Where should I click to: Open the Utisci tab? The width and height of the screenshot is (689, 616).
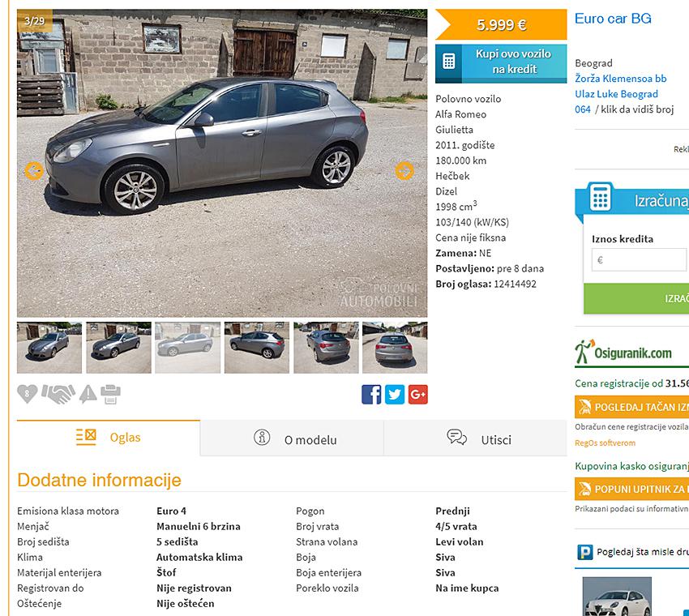476,438
